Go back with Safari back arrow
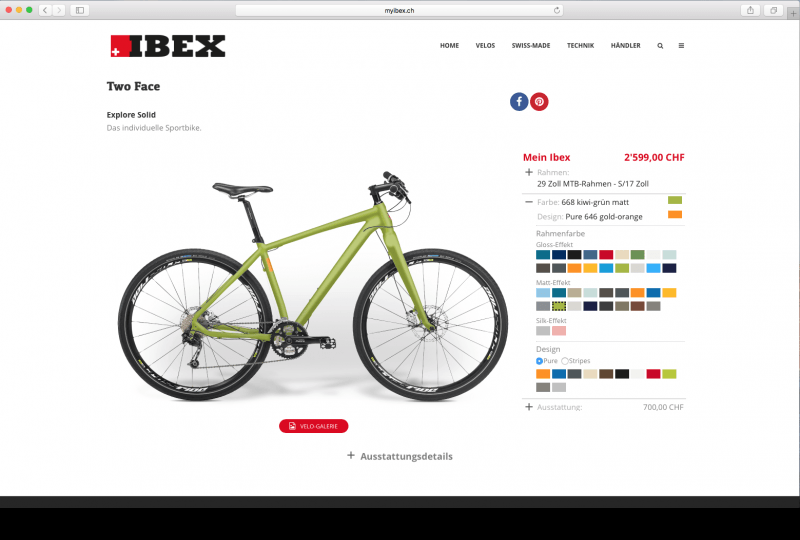The image size is (800, 540). click(45, 10)
